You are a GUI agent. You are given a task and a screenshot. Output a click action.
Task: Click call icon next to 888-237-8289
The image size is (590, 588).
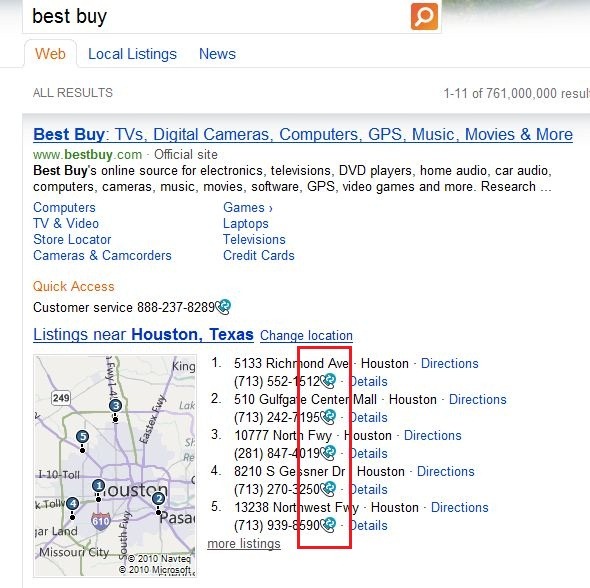223,307
